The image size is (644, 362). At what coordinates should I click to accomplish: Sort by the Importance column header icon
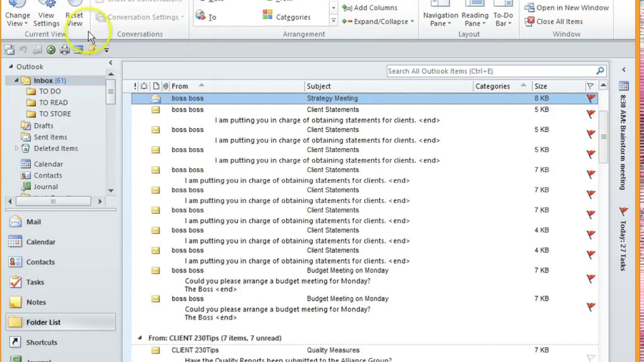tap(135, 86)
